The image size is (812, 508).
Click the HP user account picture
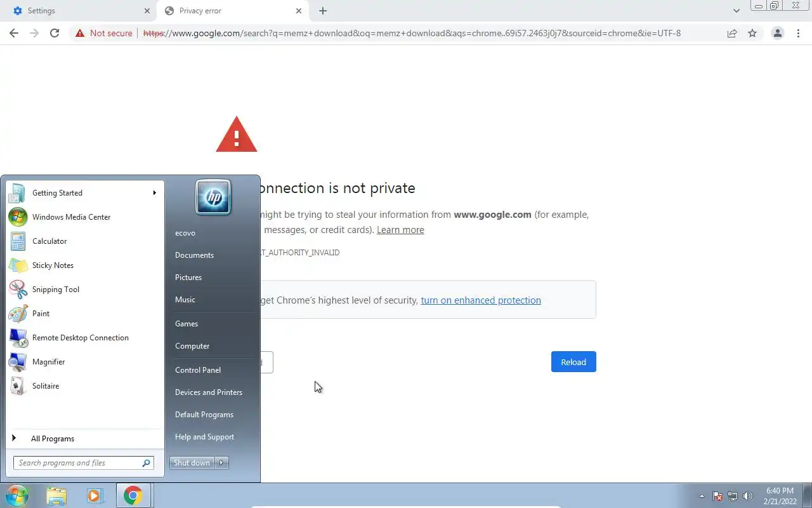pos(213,197)
